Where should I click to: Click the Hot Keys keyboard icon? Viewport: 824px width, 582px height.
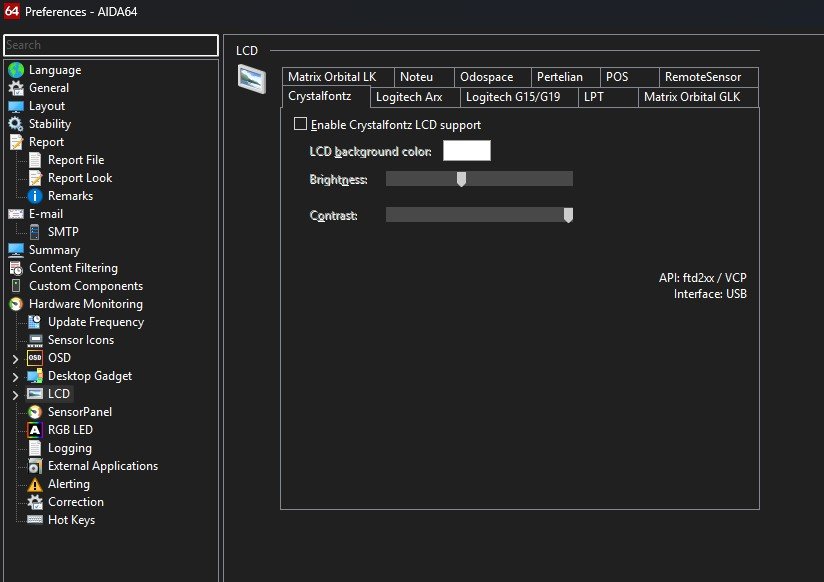point(34,520)
